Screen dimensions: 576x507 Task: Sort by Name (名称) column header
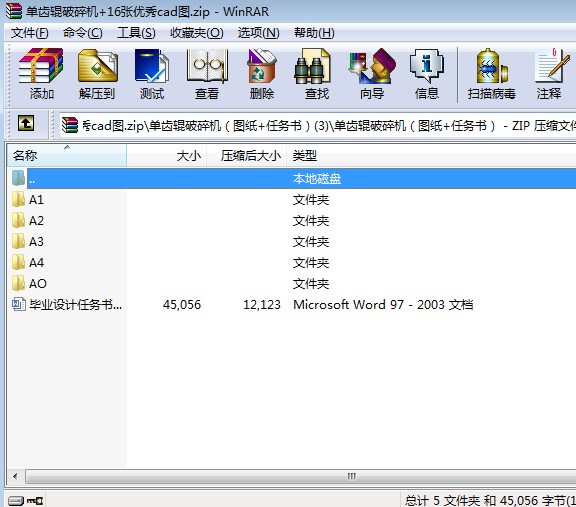67,155
